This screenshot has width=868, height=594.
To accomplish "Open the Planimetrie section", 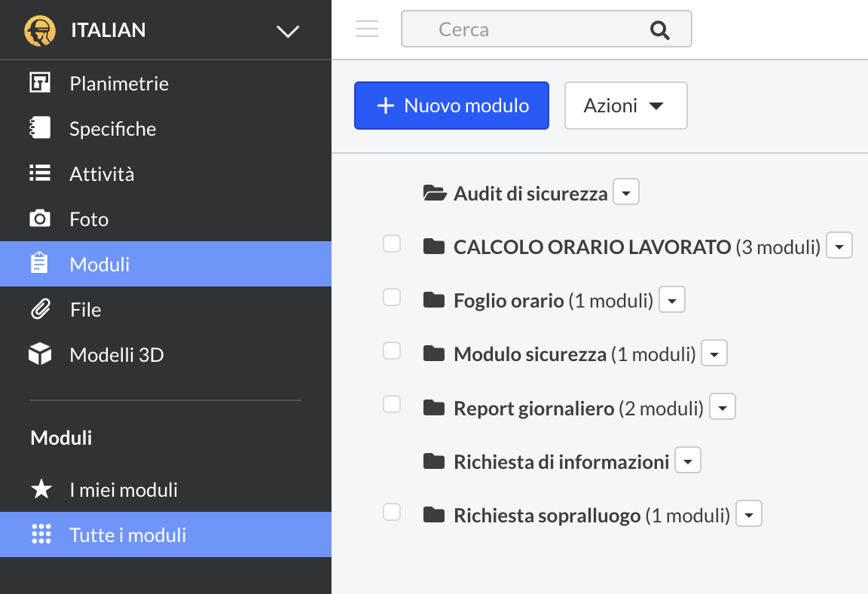I will tap(166, 83).
